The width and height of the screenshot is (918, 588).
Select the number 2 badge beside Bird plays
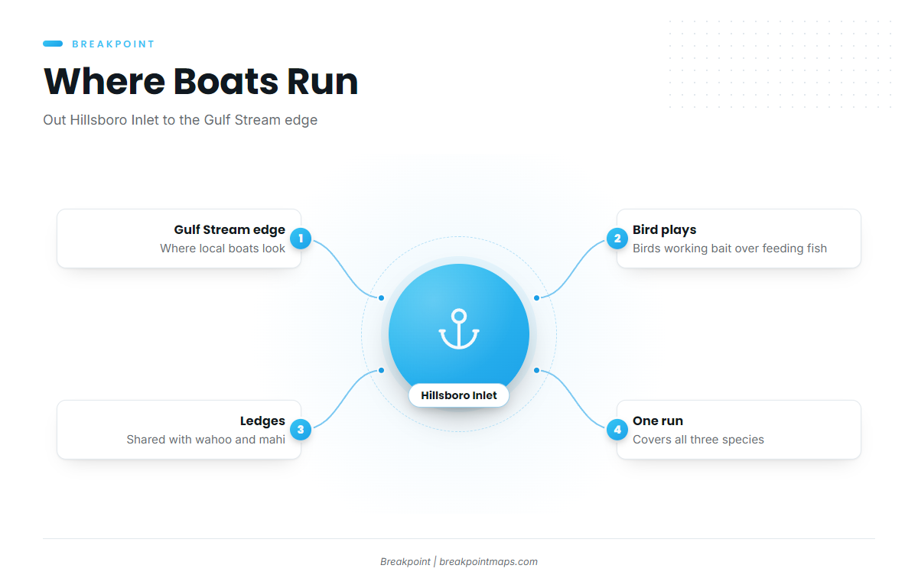617,239
